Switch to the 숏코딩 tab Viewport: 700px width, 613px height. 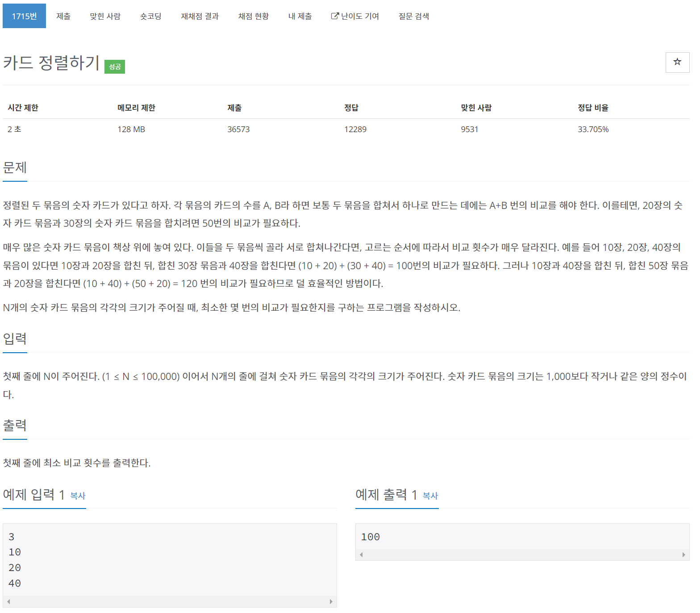click(x=151, y=16)
